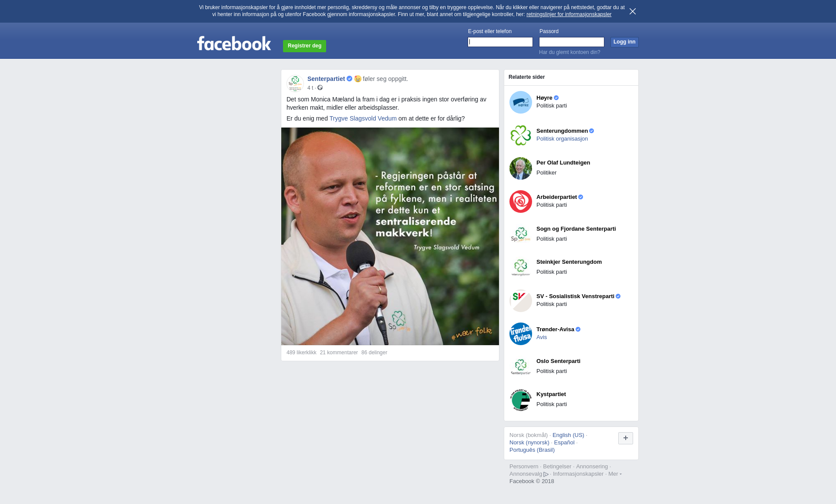The width and height of the screenshot is (836, 504).
Task: Dismiss the cookie notice banner
Action: [x=633, y=11]
